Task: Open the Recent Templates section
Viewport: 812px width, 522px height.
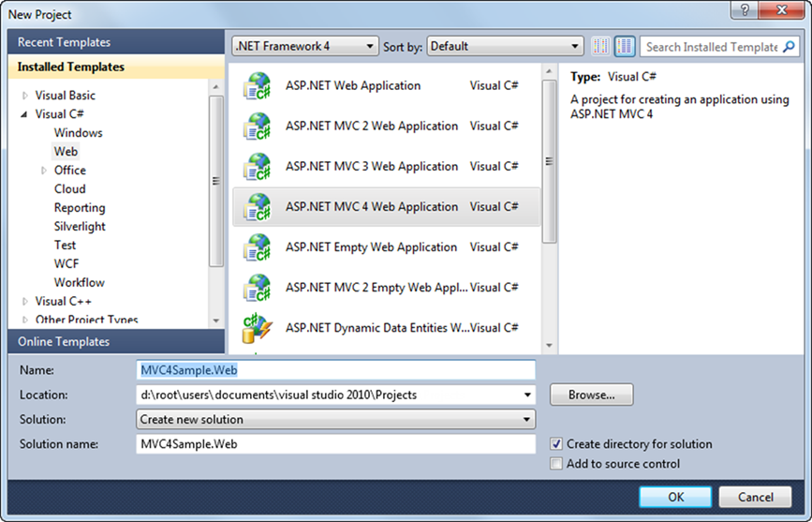Action: click(116, 42)
